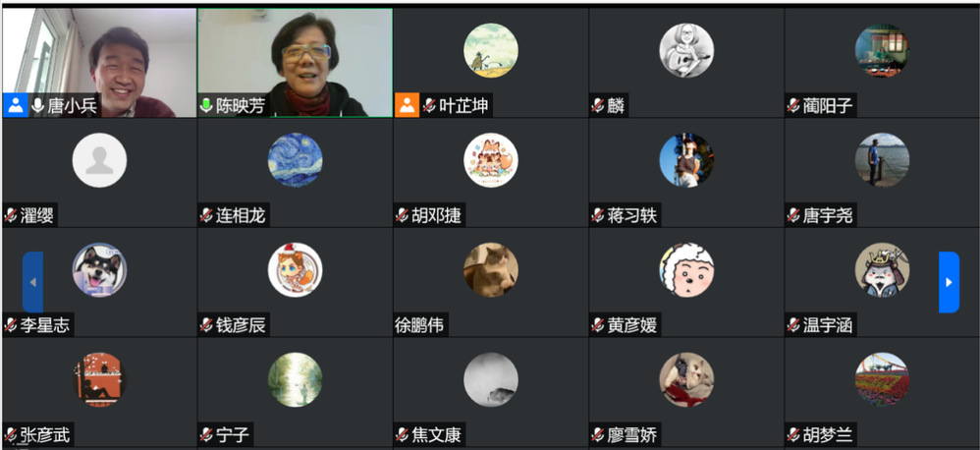980x450 pixels.
Task: Select 唐小兵's video tile
Action: (x=99, y=63)
